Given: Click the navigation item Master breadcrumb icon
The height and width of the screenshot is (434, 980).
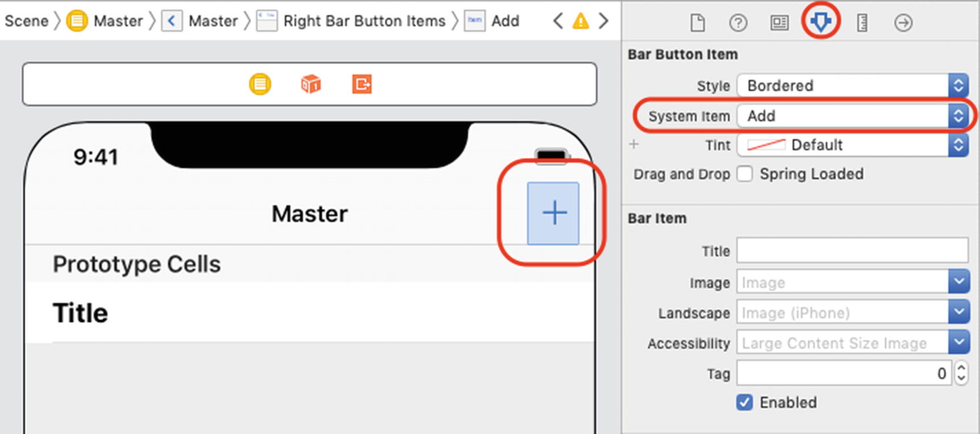Looking at the screenshot, I should pos(172,21).
